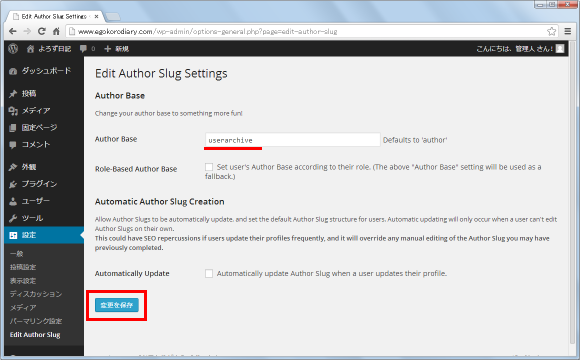Click the browser forward arrow

tap(27, 31)
